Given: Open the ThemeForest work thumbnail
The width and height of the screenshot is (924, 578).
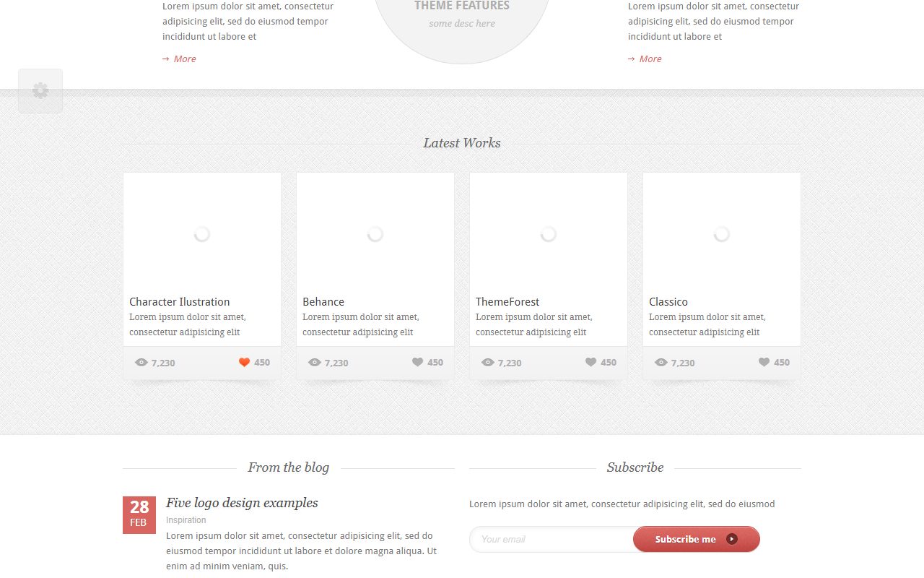Looking at the screenshot, I should pos(549,233).
